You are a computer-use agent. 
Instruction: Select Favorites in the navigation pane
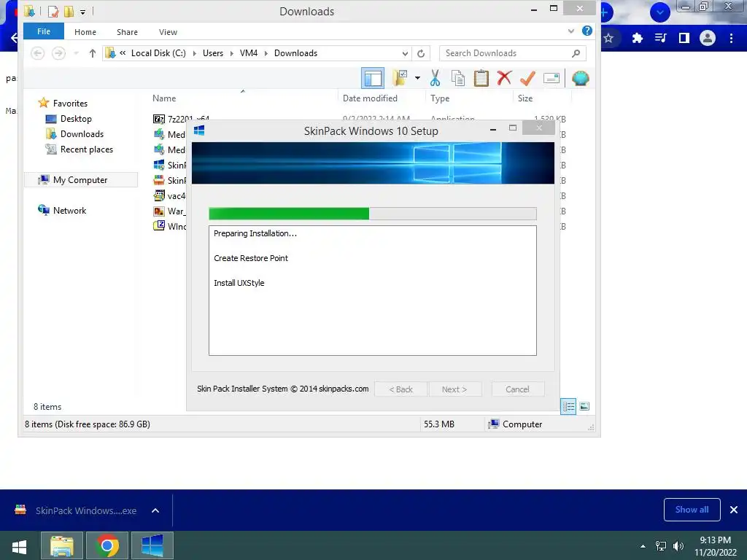click(70, 104)
